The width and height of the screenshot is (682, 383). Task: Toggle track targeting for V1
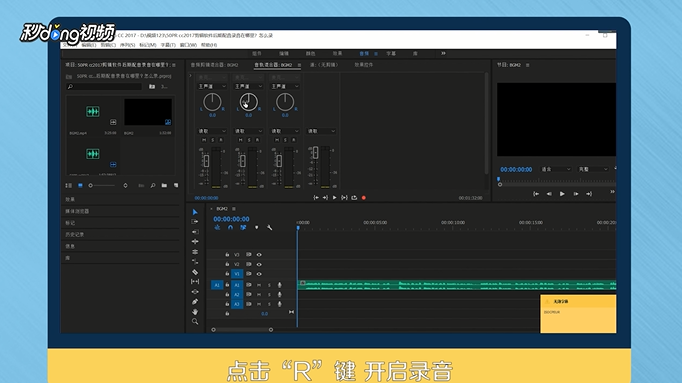click(237, 274)
